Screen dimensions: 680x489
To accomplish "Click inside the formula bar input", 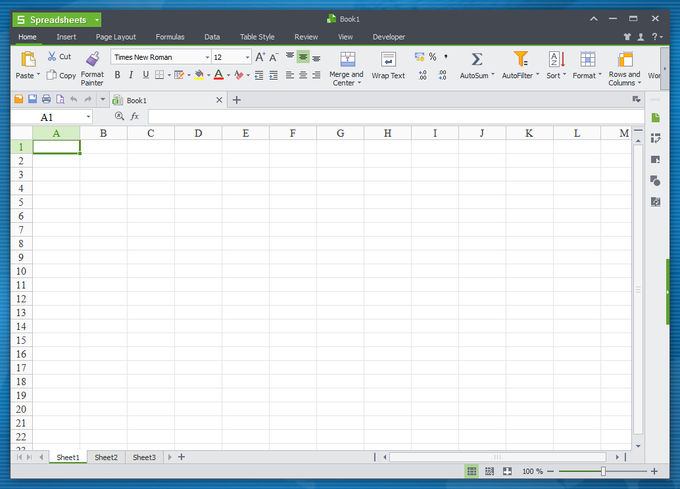I will pos(396,117).
